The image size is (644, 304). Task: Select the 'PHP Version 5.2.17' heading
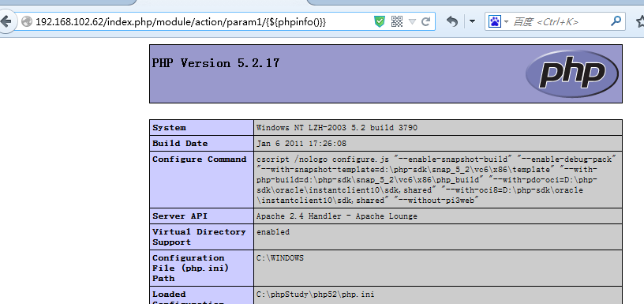pos(215,63)
